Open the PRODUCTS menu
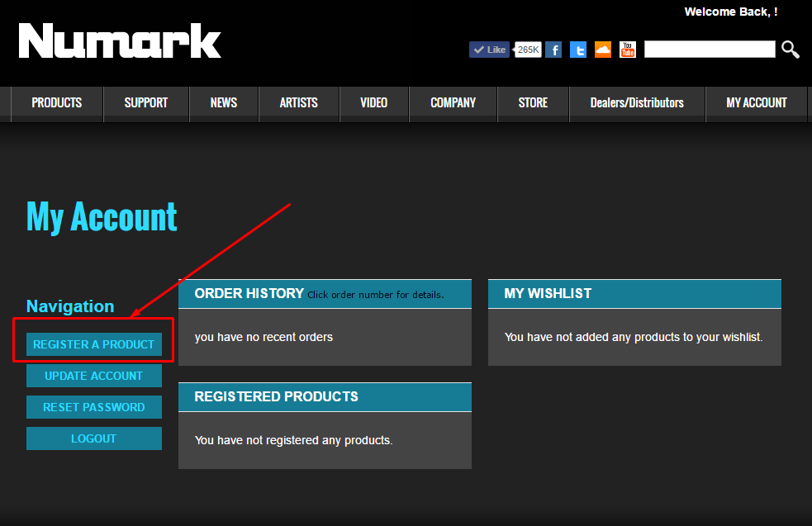 (57, 103)
